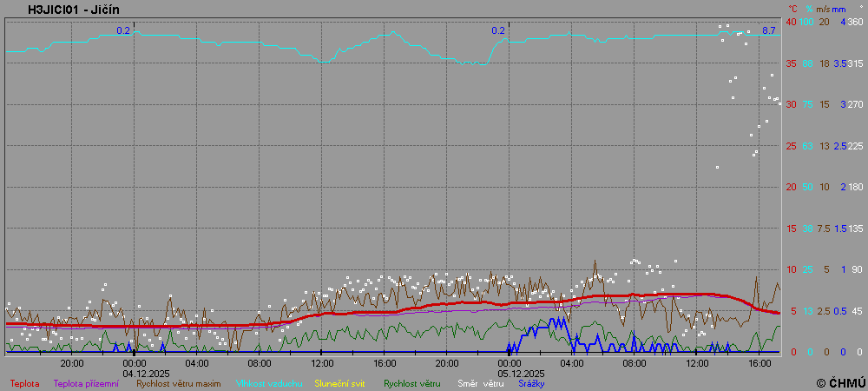This screenshot has width=868, height=391.
Task: Click the white Směr větru legend label
Action: pyautogui.click(x=480, y=383)
